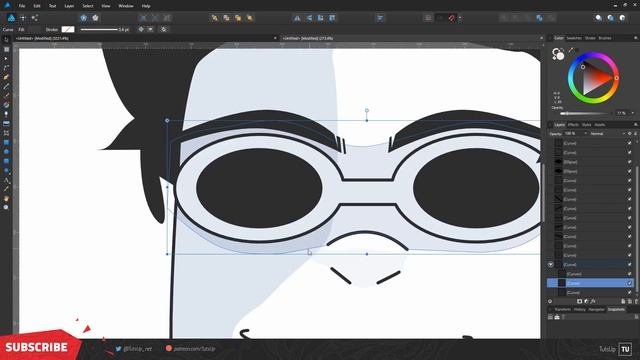Toggle the snapping magnet icon
Image resolution: width=640 pixels, height=360 pixels.
click(452, 18)
